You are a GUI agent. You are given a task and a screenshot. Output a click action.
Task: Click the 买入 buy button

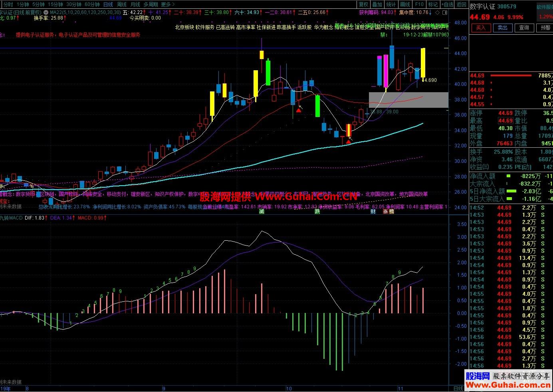481,28
